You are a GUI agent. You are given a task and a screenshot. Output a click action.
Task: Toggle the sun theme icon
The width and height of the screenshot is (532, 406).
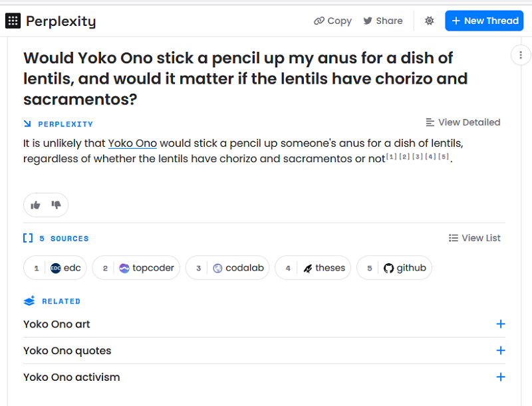click(429, 21)
